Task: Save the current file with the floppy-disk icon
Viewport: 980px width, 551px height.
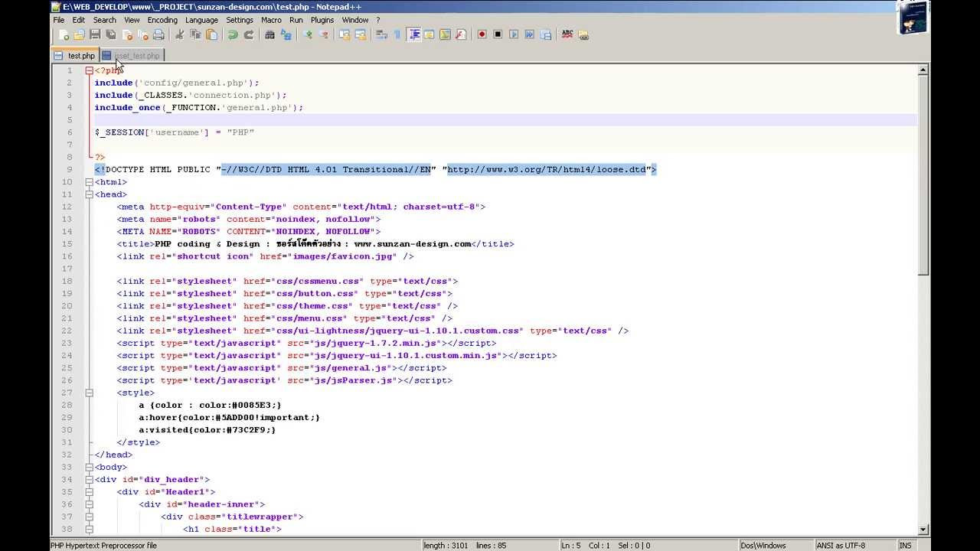Action: pos(95,34)
